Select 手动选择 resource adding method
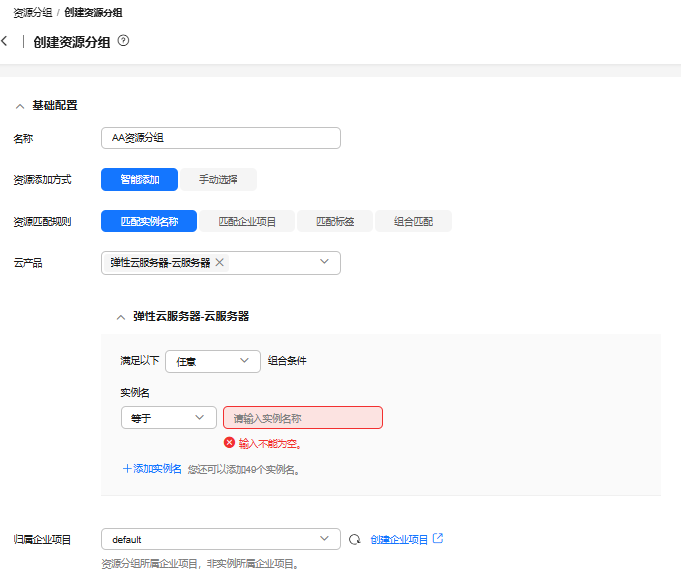 (x=218, y=179)
